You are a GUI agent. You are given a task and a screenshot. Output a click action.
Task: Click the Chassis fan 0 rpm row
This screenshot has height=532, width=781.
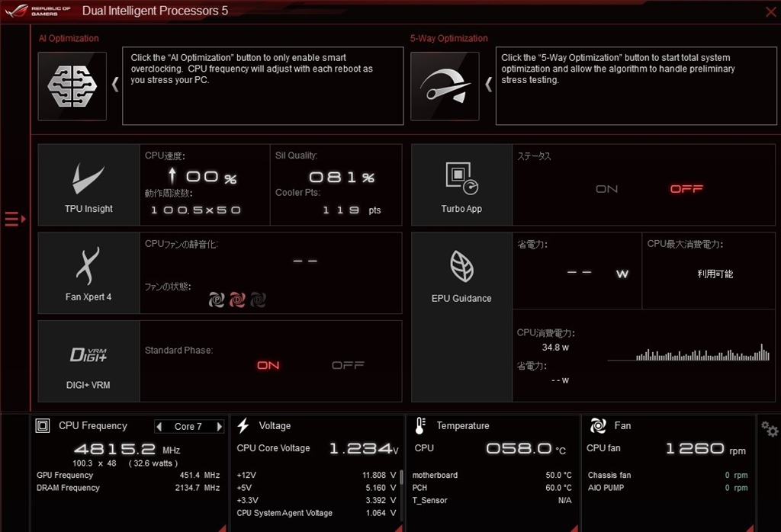click(x=667, y=476)
